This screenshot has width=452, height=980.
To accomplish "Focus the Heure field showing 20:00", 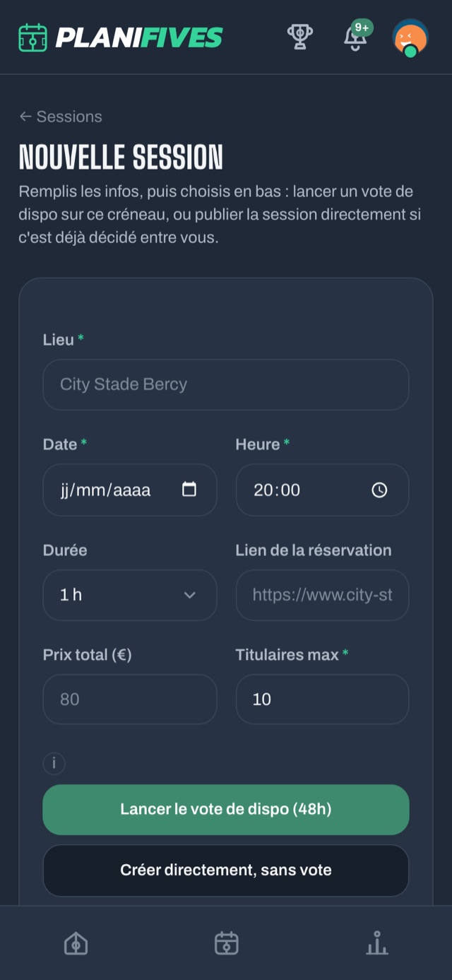I will (322, 490).
